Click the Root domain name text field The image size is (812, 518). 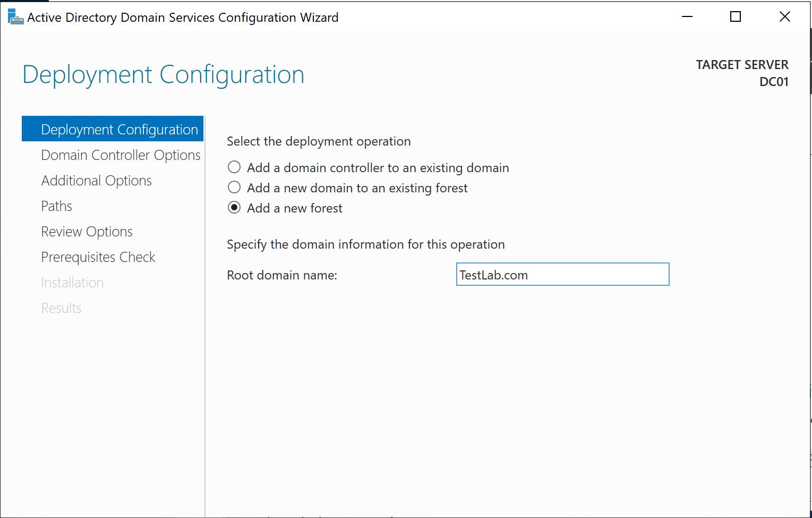tap(562, 275)
